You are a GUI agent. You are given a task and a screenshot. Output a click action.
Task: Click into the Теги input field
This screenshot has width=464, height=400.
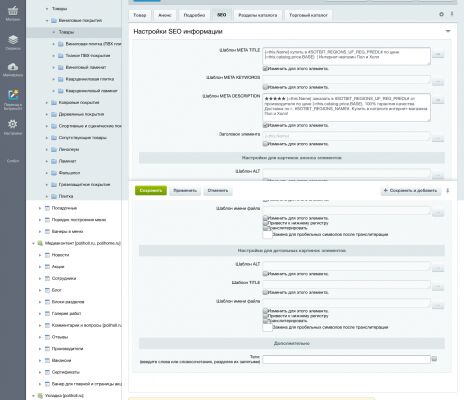[346, 359]
